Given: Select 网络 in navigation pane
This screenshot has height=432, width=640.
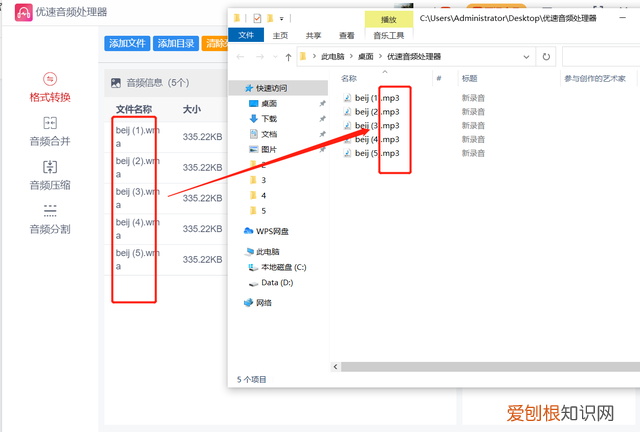Looking at the screenshot, I should pos(264,303).
